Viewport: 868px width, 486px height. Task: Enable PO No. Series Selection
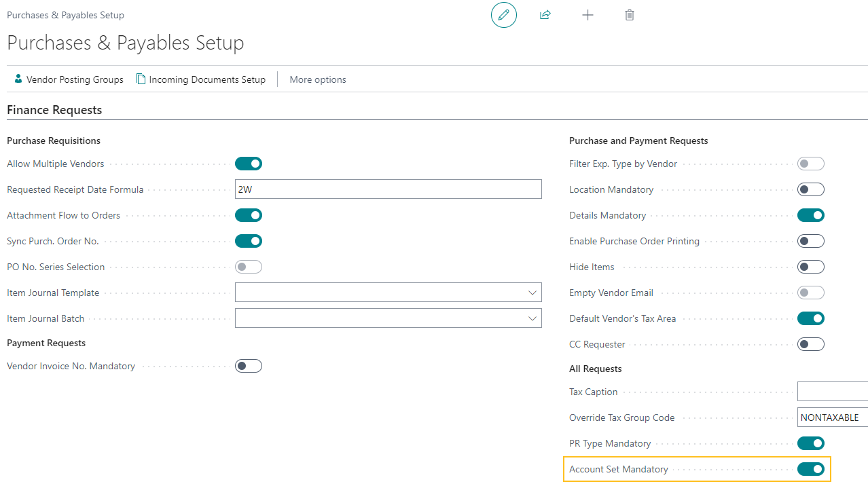pos(248,266)
